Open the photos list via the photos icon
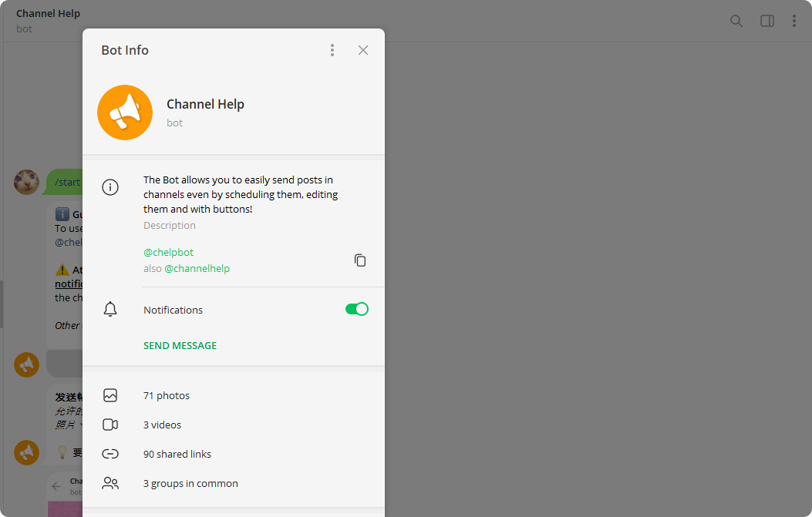 [110, 395]
